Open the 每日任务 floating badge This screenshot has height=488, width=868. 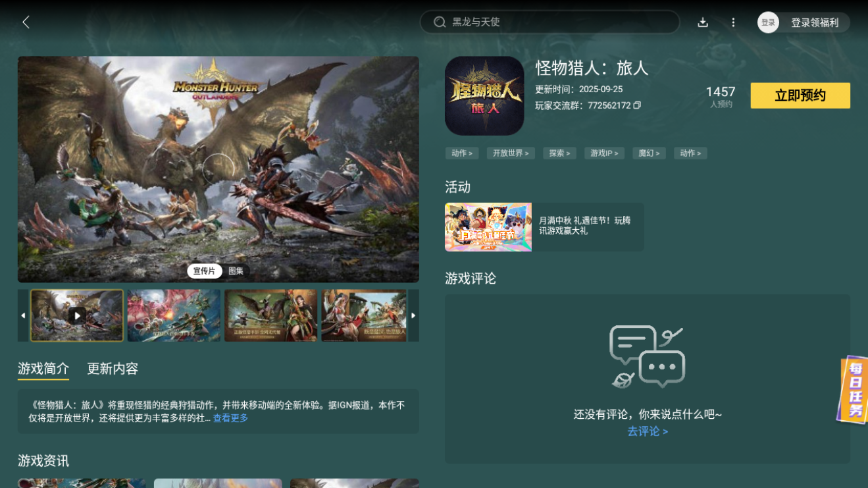point(854,390)
